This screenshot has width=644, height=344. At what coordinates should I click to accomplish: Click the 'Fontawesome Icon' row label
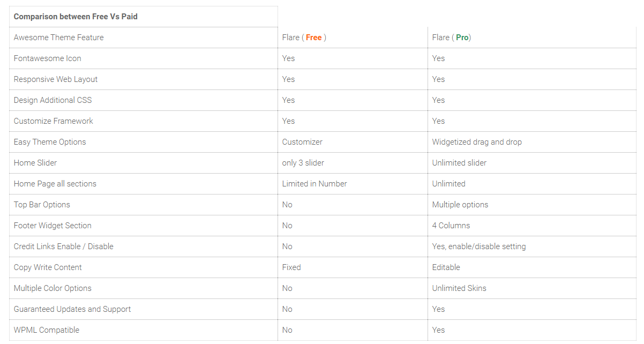[x=48, y=58]
